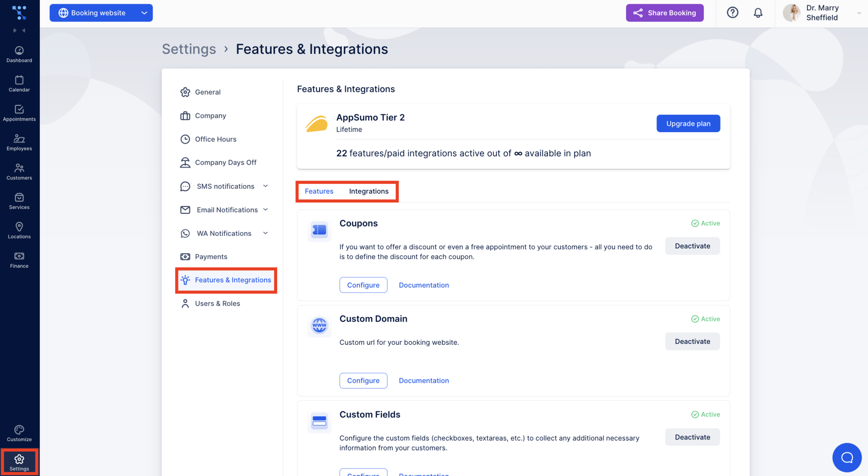Open the notification bell

758,13
